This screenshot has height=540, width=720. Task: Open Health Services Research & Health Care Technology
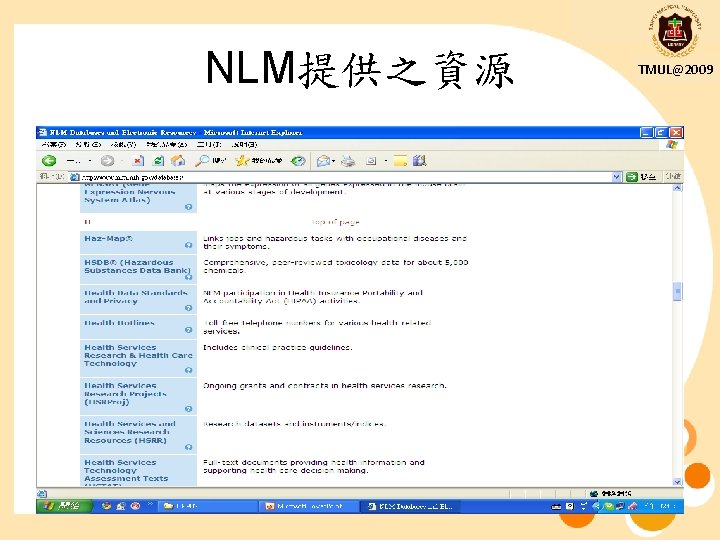138,355
